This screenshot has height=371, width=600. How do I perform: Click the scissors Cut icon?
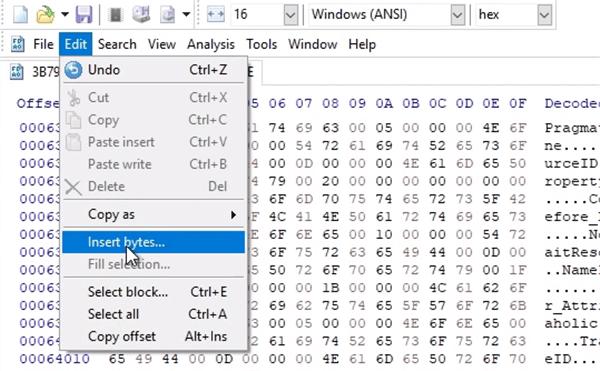tap(73, 98)
